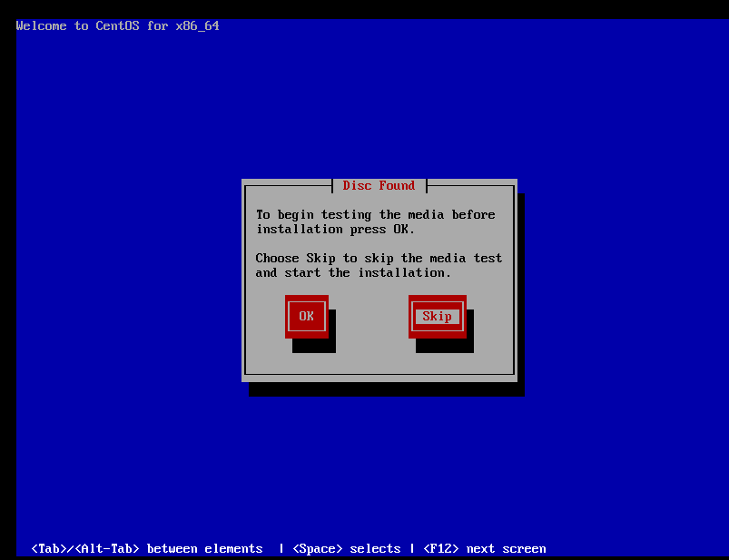Click "and start the installation." text line
This screenshot has height=560, width=729.
pos(353,273)
